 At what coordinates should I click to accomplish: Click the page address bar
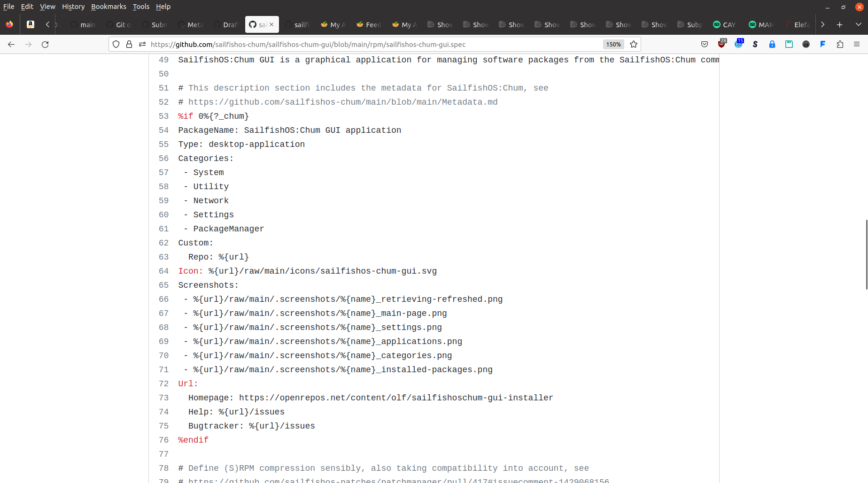(329, 44)
